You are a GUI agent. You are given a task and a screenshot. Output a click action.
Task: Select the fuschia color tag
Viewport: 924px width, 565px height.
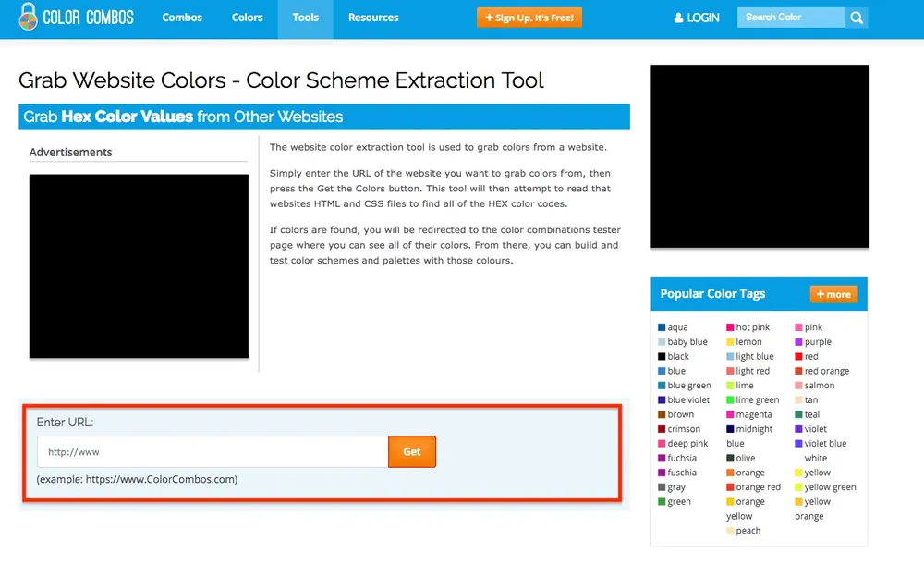point(677,473)
